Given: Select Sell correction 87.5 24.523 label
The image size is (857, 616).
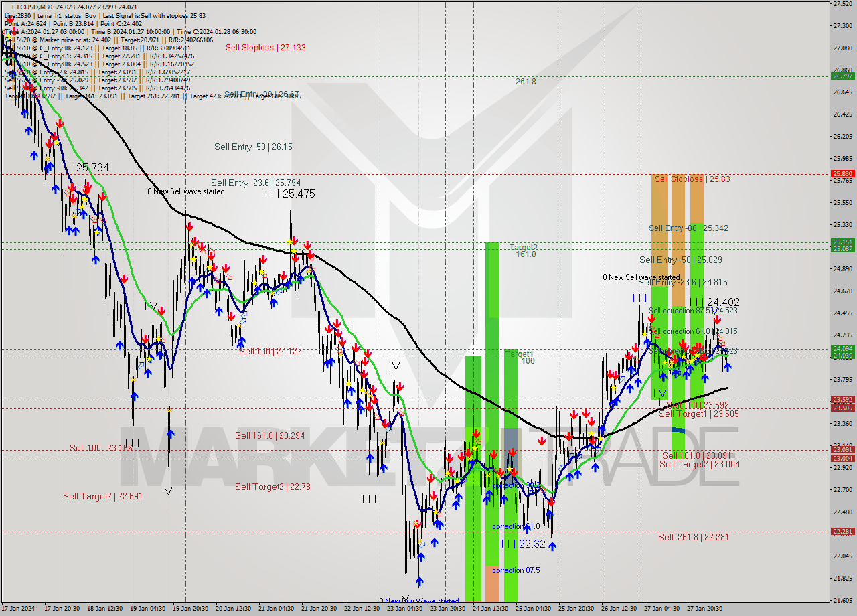Looking at the screenshot, I should point(693,311).
